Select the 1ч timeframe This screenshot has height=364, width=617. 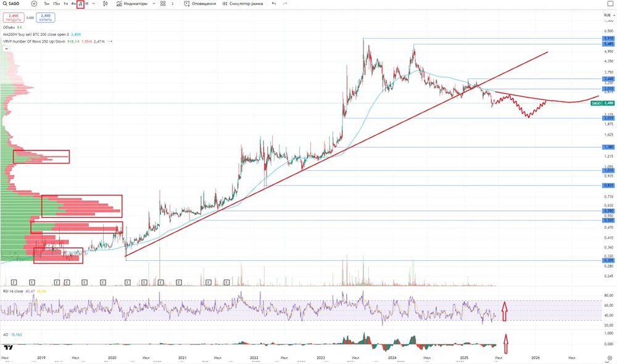pos(65,4)
